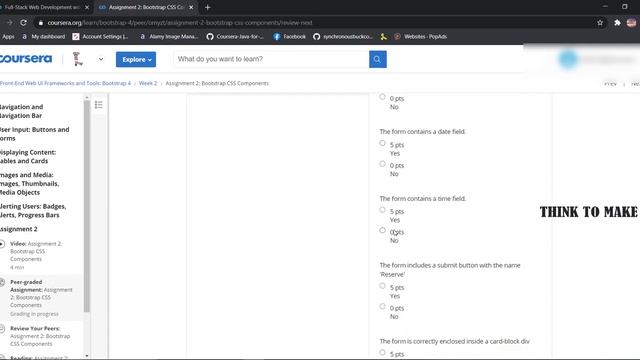Click the university partner logo icon

point(78,59)
